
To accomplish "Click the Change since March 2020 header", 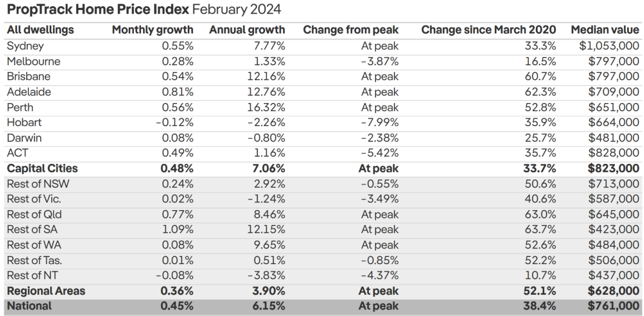I will pos(489,30).
